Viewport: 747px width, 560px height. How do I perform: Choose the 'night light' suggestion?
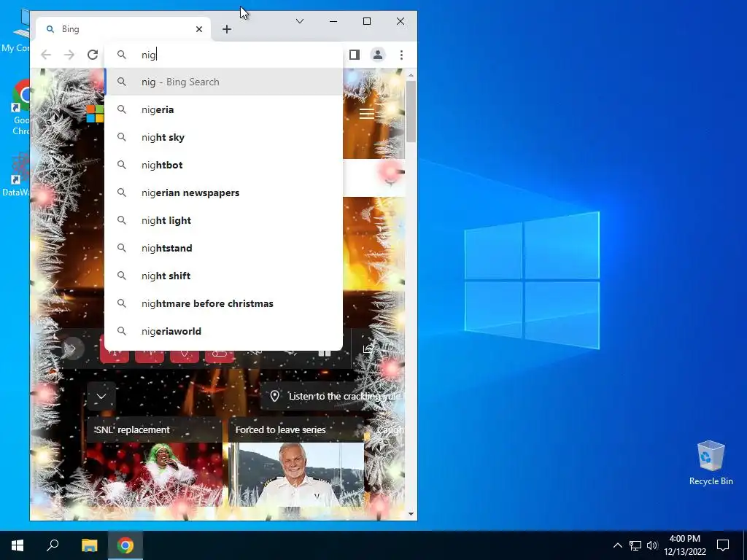(x=224, y=220)
